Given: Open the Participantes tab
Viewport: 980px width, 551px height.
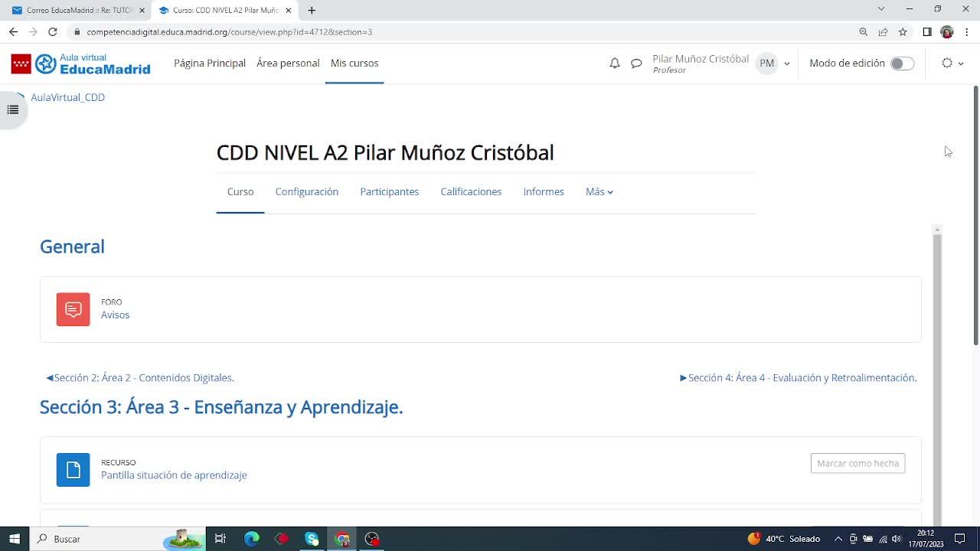Looking at the screenshot, I should tap(390, 192).
